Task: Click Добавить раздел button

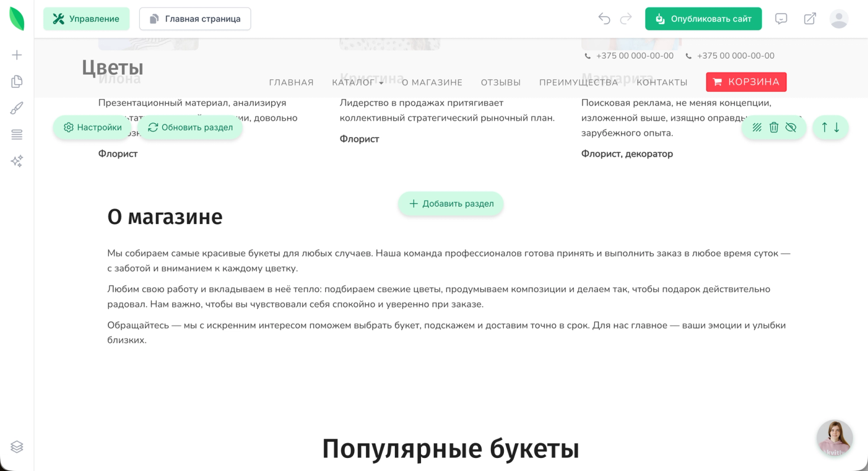Action: point(451,204)
